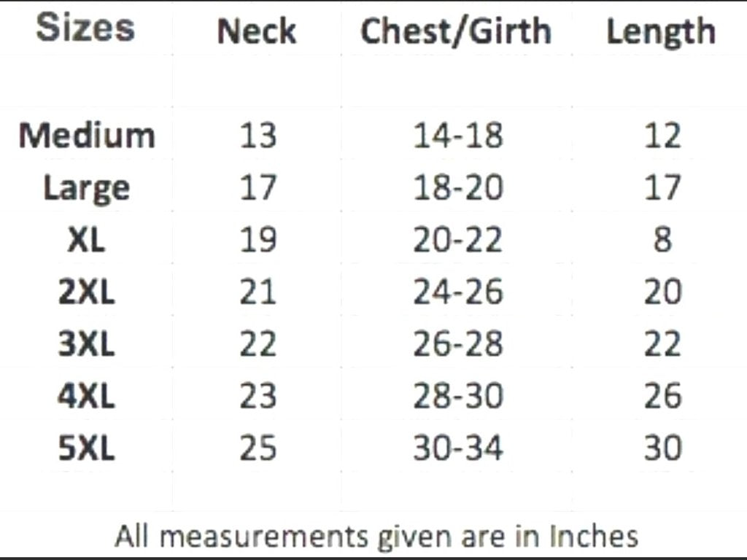747x560 pixels.
Task: Click the chest/girth value 14-18
Action: tap(458, 136)
